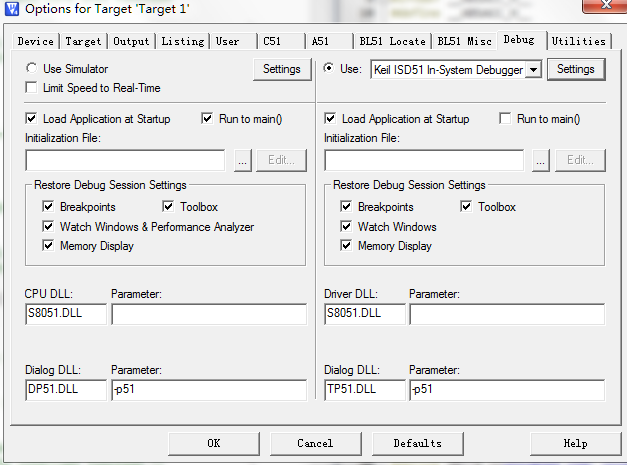627x465 pixels.
Task: Uncheck Watch Windows & Performance Analyzer
Action: (x=48, y=227)
